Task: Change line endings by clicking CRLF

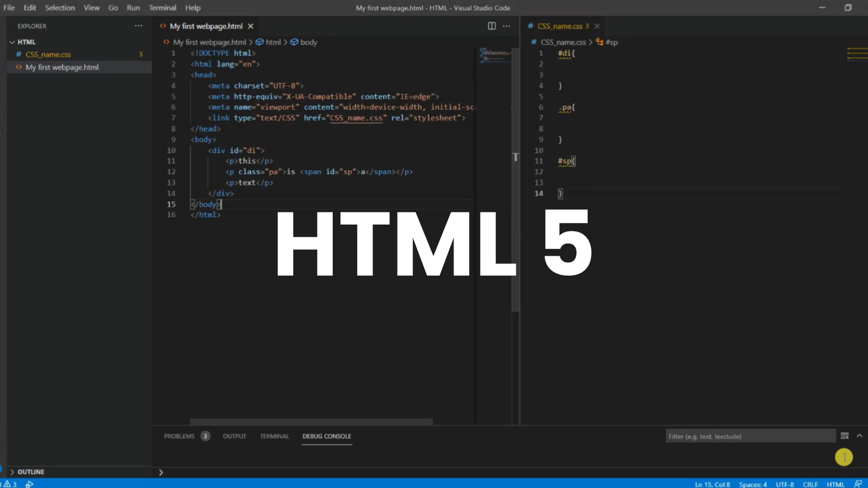Action: pyautogui.click(x=810, y=484)
